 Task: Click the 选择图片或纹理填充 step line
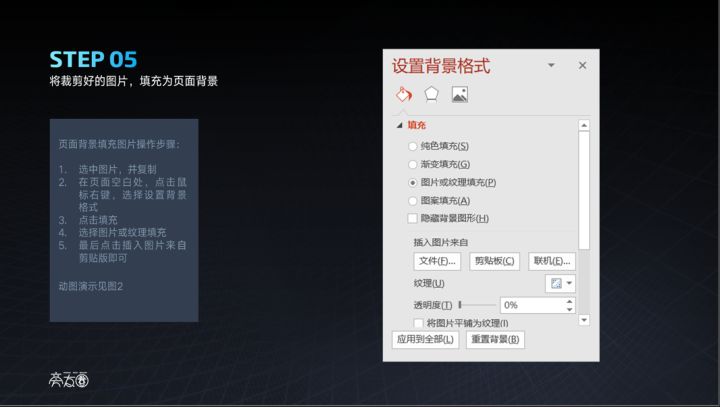[122, 232]
